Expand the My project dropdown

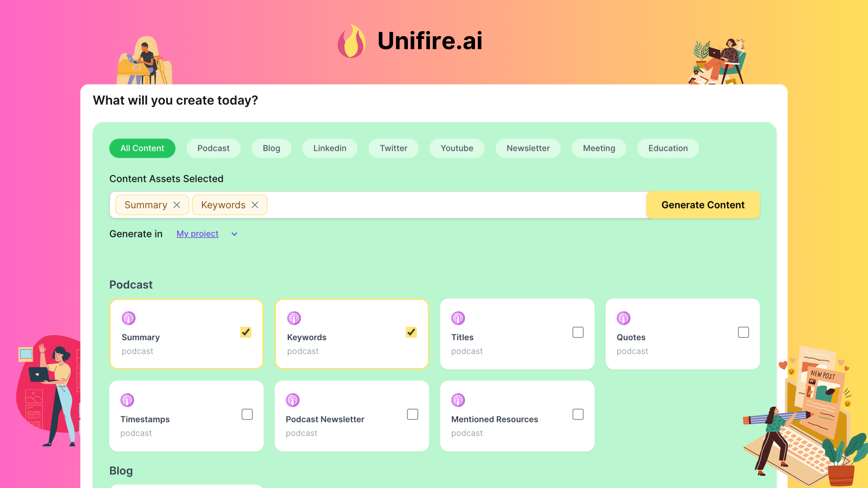(234, 234)
